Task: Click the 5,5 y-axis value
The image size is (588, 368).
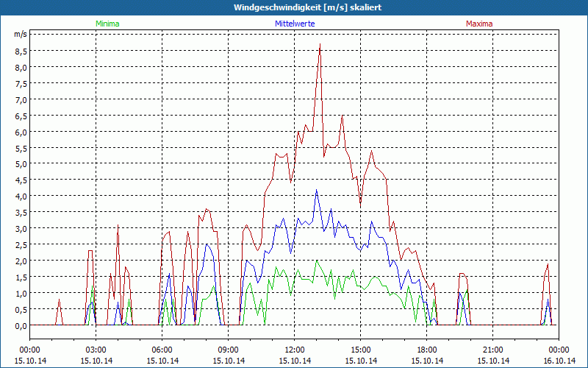Action: (21, 149)
